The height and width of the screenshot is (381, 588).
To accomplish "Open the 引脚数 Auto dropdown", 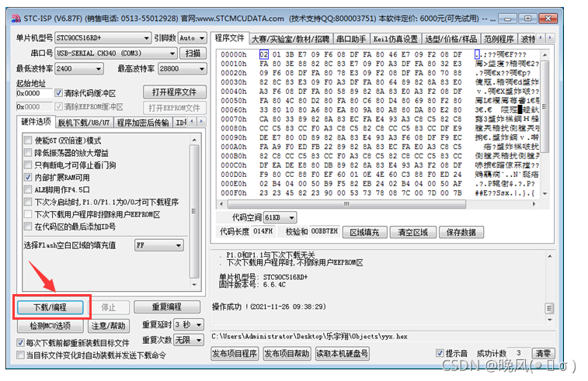I will point(192,38).
